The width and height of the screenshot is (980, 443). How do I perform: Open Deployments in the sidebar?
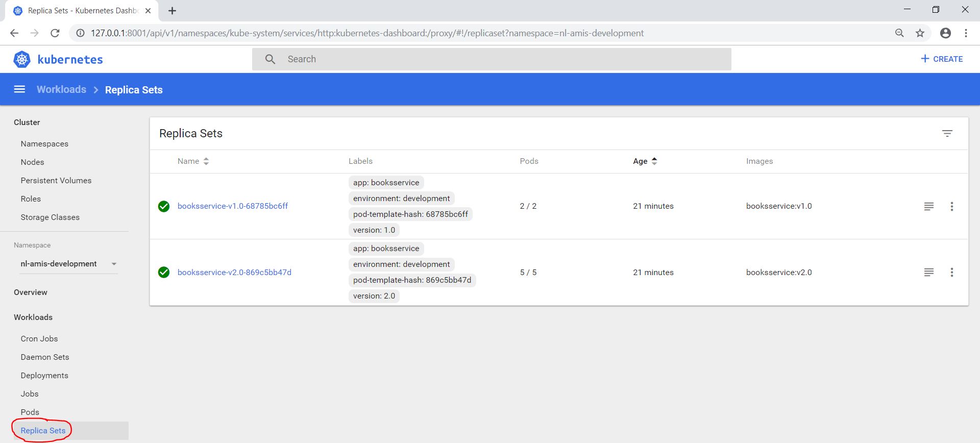[44, 376]
